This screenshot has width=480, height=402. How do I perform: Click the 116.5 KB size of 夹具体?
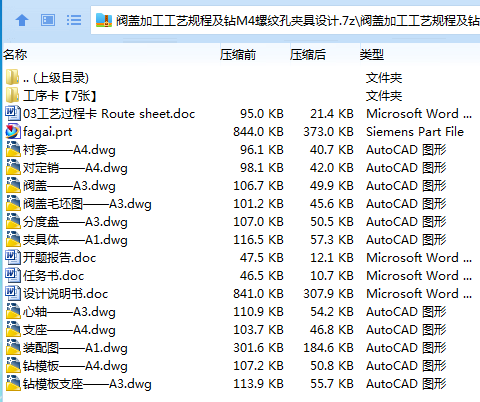(x=258, y=240)
